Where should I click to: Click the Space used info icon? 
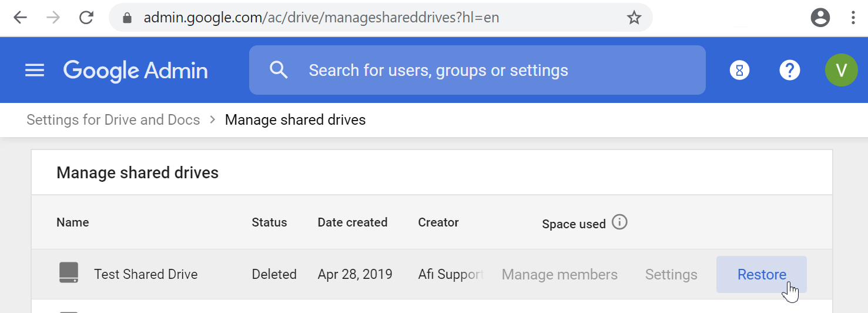[619, 222]
